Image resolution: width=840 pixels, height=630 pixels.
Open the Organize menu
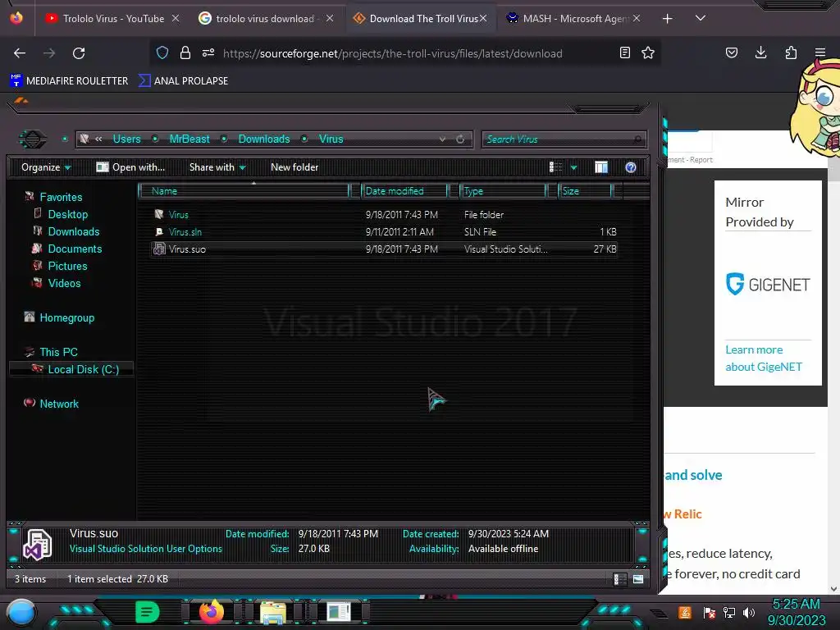(46, 167)
